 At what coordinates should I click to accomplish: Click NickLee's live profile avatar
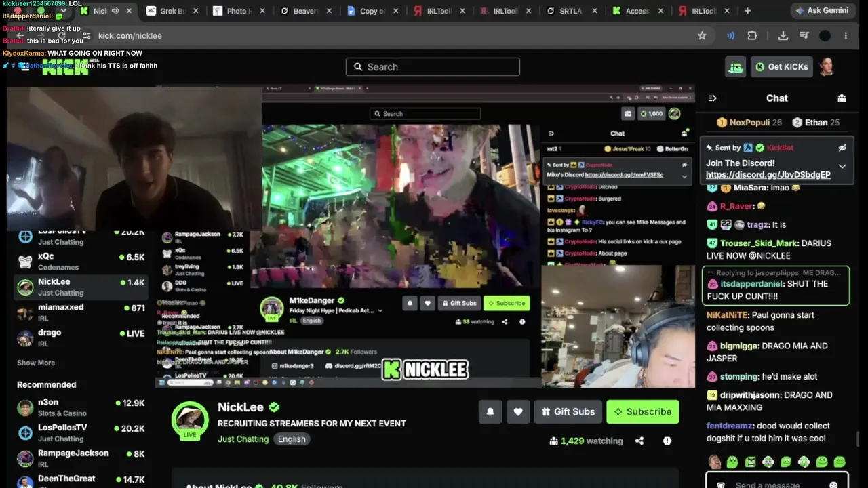pyautogui.click(x=189, y=420)
